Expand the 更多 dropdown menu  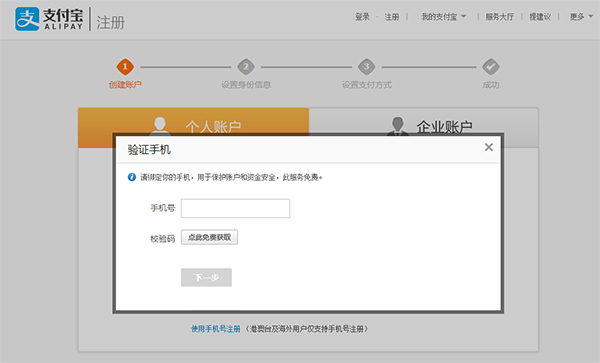tap(581, 17)
